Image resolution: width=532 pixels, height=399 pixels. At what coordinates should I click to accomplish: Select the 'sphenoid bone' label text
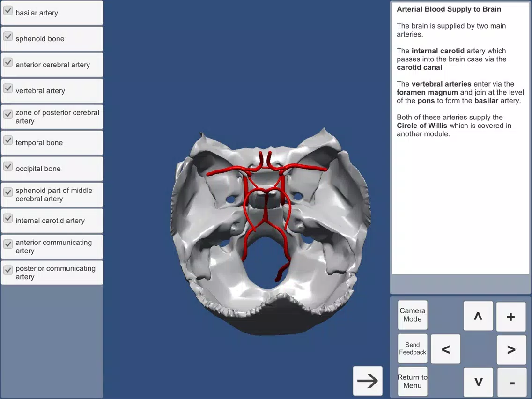(x=40, y=39)
